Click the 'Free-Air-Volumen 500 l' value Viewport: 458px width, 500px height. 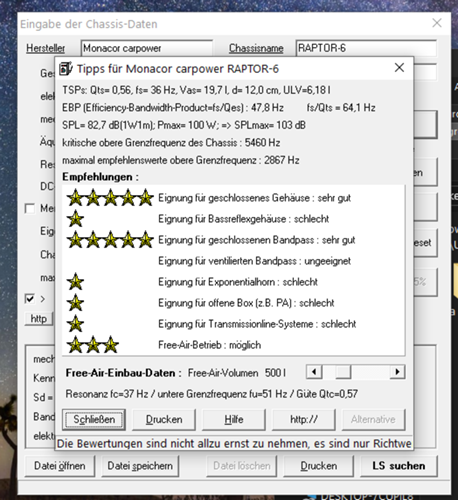[x=237, y=373]
